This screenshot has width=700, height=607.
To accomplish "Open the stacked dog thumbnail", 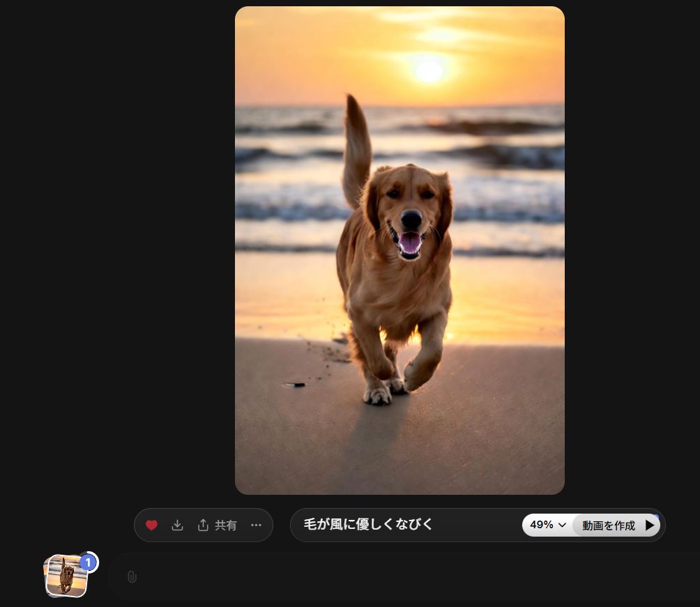I will point(66,577).
